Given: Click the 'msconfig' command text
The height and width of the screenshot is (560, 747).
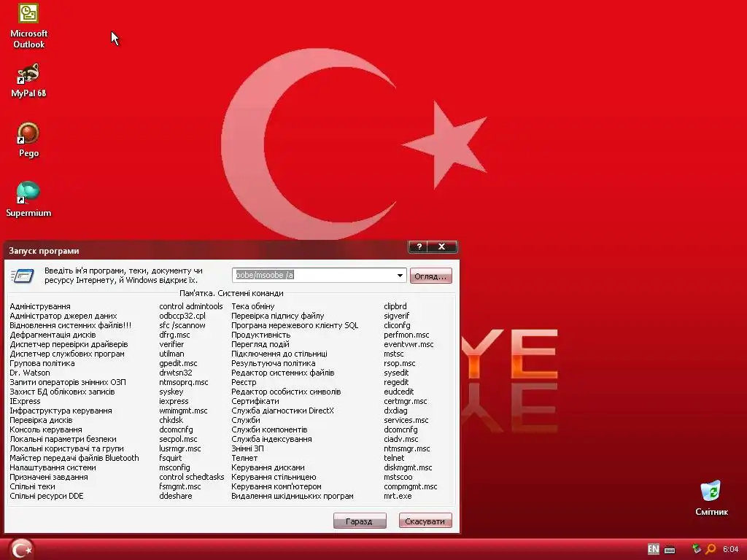Looking at the screenshot, I should pos(175,467).
